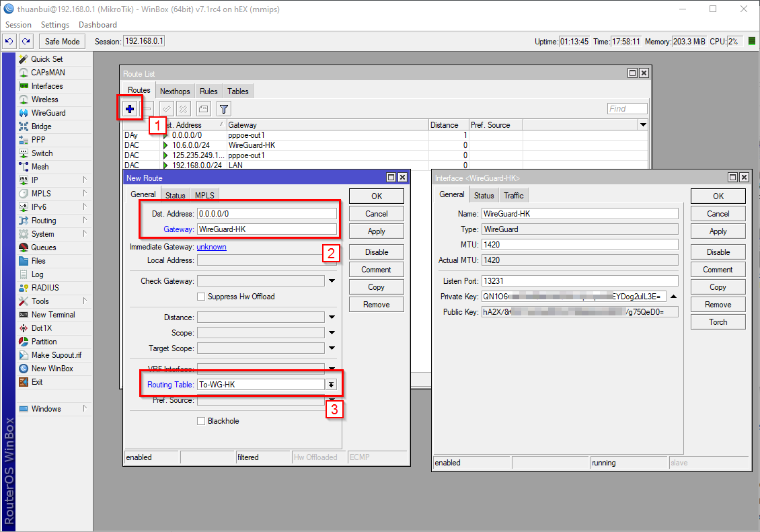The image size is (760, 532).
Task: Click the Dst. Address input field
Action: [x=266, y=214]
